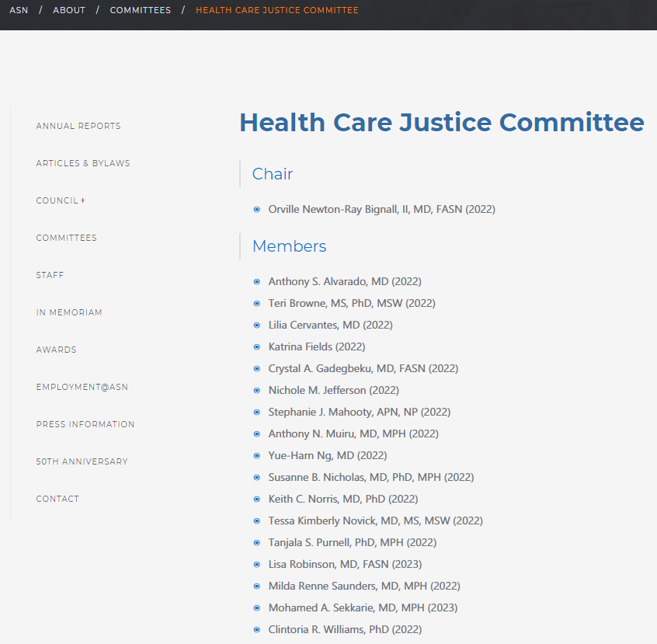The width and height of the screenshot is (657, 644).
Task: Click bullet icon beside Clintoria R. Williams
Action: coord(257,631)
